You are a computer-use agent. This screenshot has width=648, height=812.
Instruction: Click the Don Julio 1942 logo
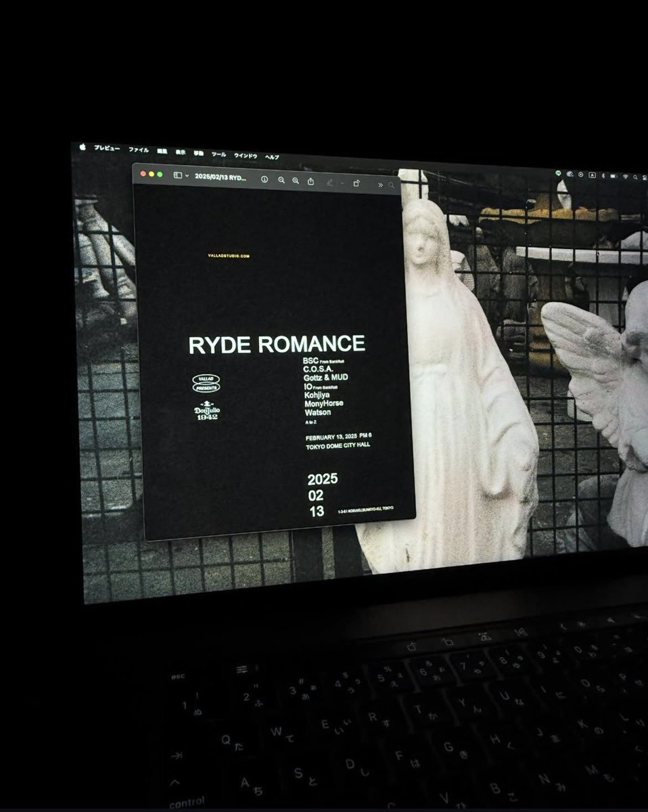206,410
